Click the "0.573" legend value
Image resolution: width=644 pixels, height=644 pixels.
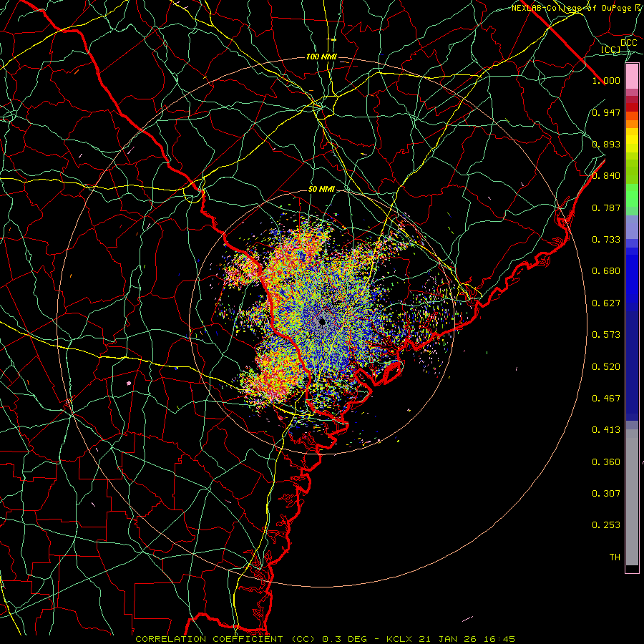(x=606, y=335)
